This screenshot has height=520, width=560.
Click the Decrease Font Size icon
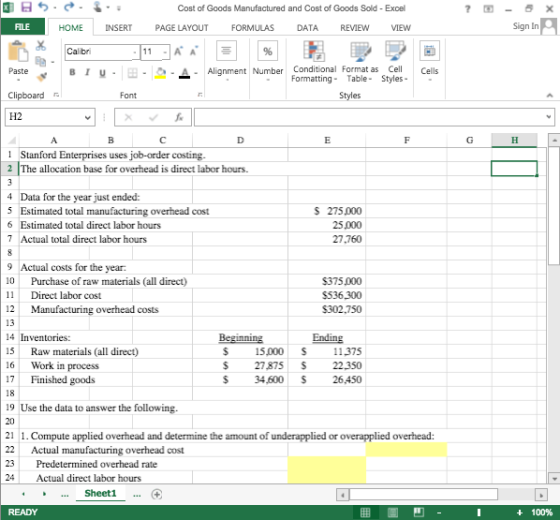pyautogui.click(x=194, y=51)
